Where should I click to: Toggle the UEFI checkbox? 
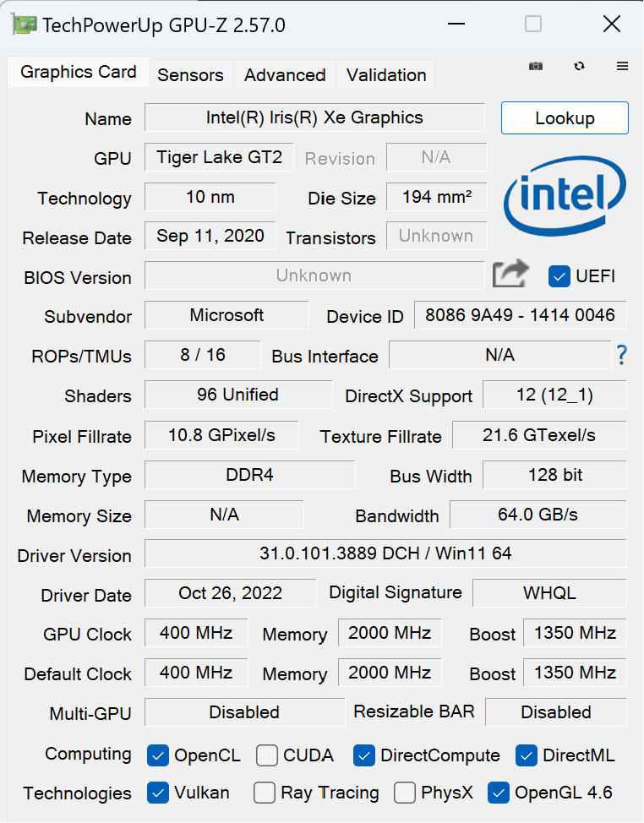click(559, 275)
